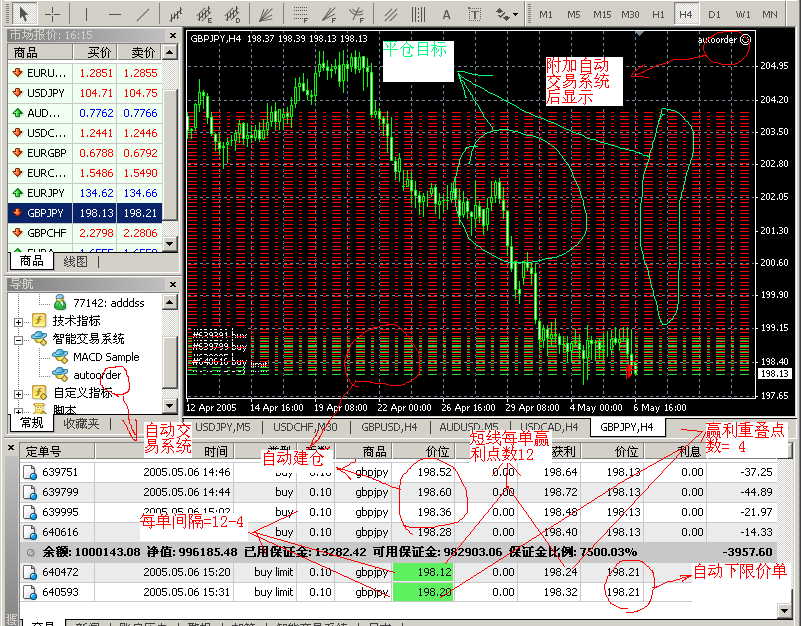The width and height of the screenshot is (801, 626).
Task: Open MACD Sample expert advisor
Action: [106, 357]
